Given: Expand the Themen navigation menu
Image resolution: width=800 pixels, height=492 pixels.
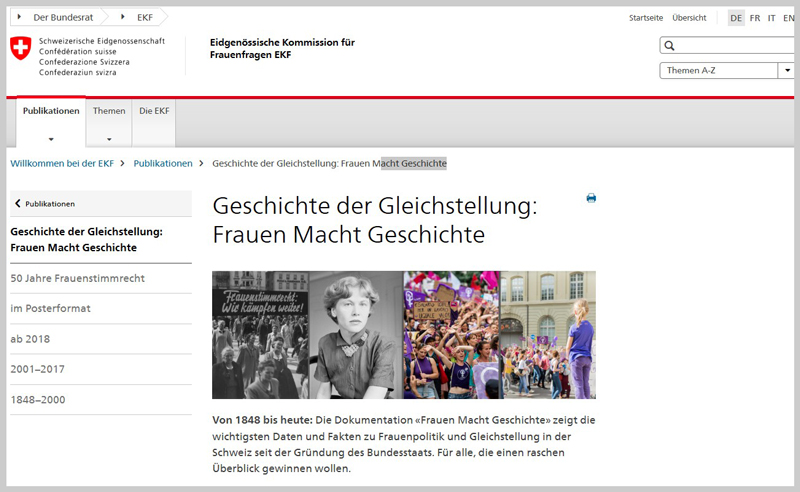Looking at the screenshot, I should 109,138.
